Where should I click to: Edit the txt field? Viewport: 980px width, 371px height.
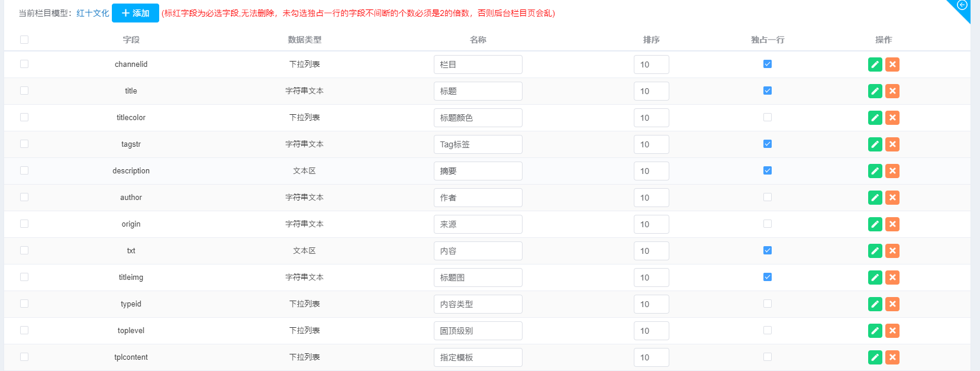(x=875, y=251)
